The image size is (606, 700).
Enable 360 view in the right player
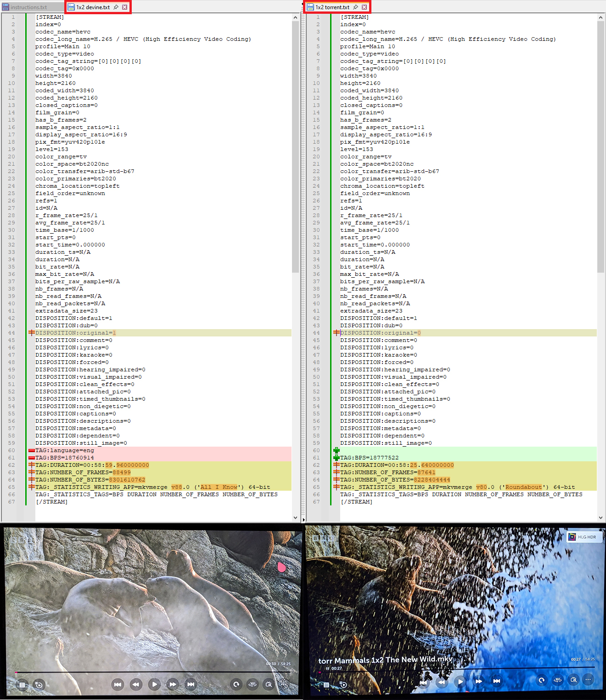coord(558,680)
